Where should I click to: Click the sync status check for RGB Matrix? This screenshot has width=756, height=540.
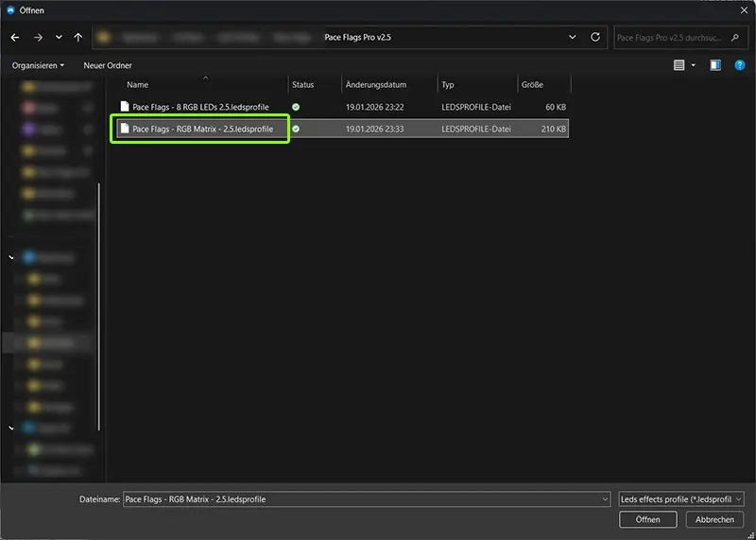tap(296, 129)
